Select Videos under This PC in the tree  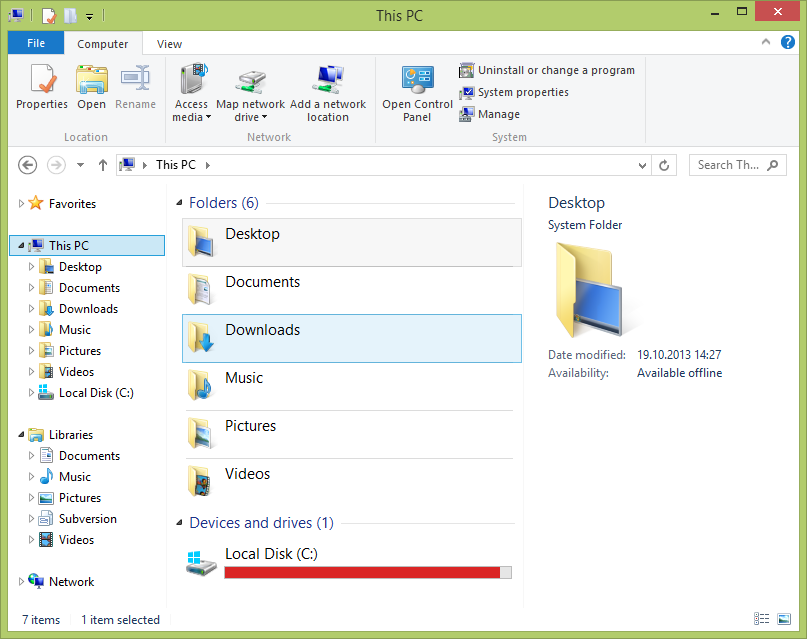66,372
